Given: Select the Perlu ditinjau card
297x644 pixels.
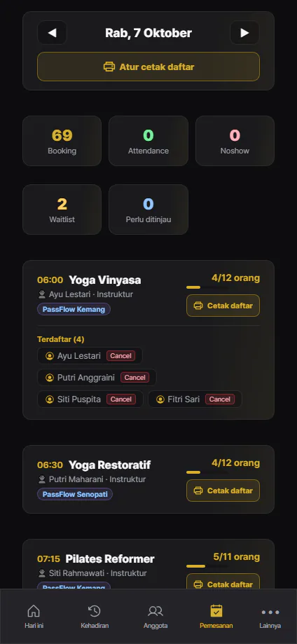Looking at the screenshot, I should [148, 210].
